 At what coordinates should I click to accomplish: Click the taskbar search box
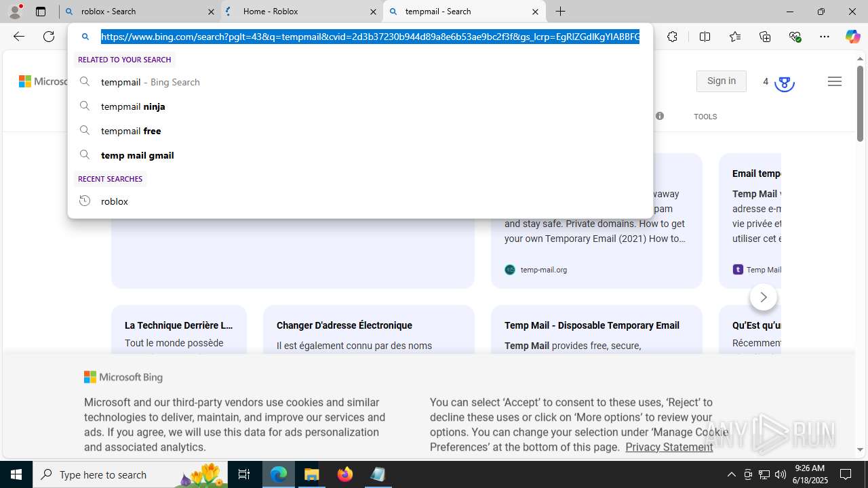click(x=131, y=474)
